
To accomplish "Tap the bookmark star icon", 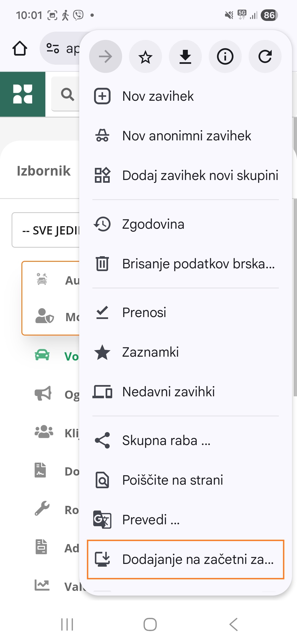I will pos(145,57).
